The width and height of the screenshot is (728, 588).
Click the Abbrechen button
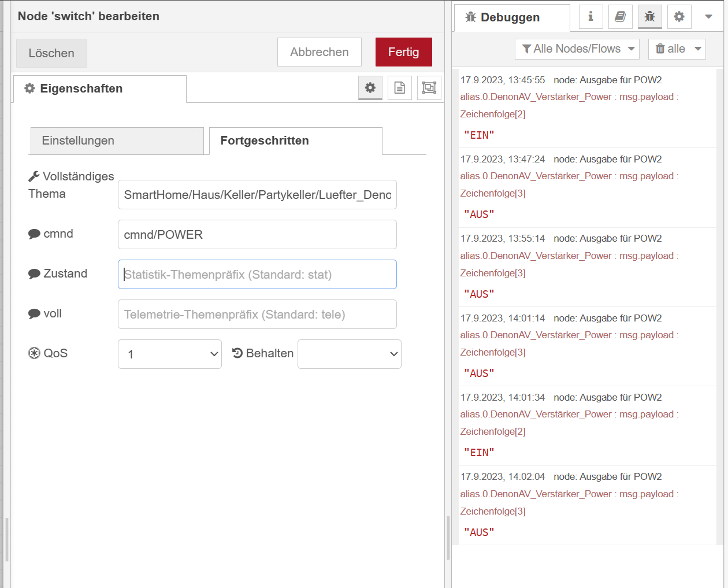point(320,52)
